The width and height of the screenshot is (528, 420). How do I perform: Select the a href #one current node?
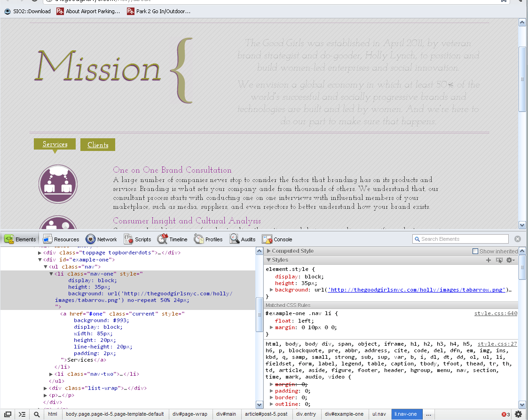coord(122,314)
